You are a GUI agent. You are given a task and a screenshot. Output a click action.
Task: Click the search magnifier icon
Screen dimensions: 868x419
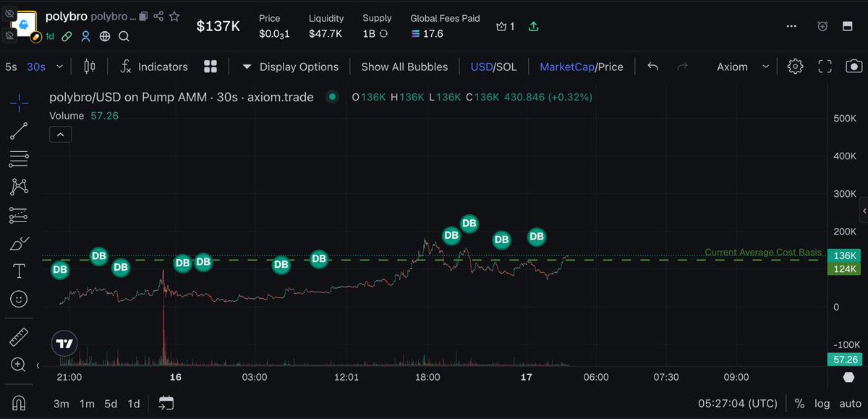tap(124, 36)
